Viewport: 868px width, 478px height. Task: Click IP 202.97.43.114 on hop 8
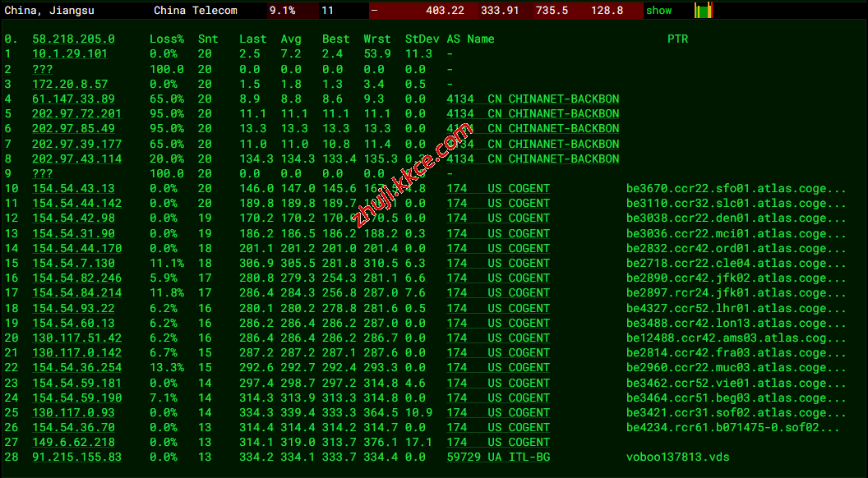click(76, 159)
